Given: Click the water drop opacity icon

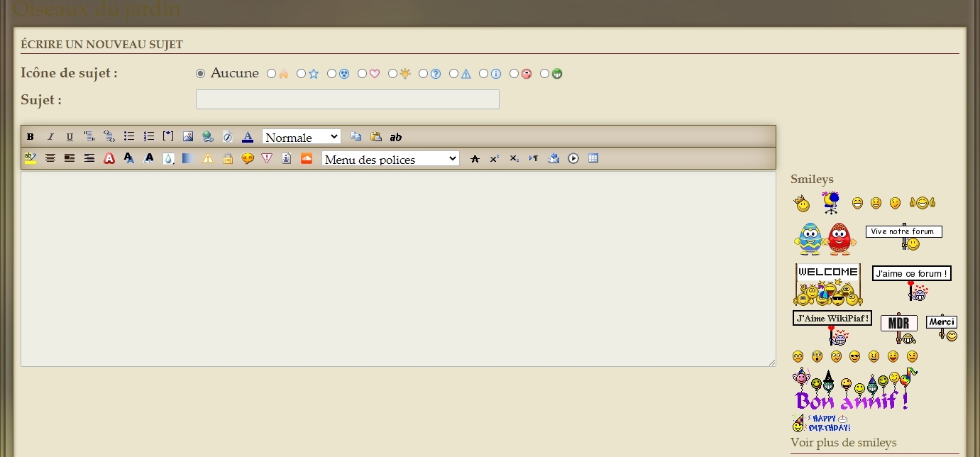Looking at the screenshot, I should click(x=168, y=158).
